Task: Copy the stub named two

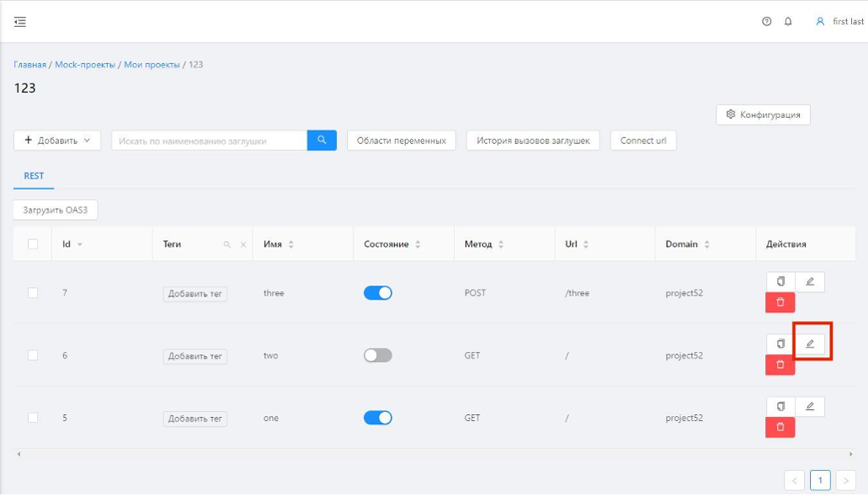Action: (x=780, y=344)
